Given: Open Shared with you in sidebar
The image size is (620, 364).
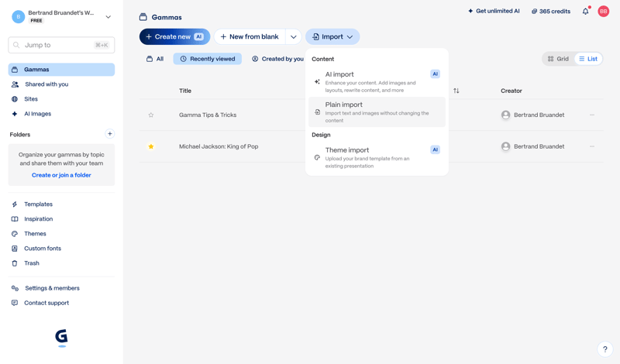Looking at the screenshot, I should [x=61, y=84].
